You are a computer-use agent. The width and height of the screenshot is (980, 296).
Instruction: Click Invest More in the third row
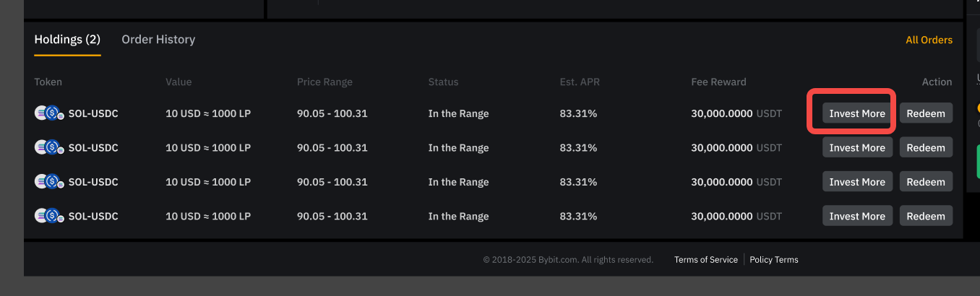coord(857,182)
